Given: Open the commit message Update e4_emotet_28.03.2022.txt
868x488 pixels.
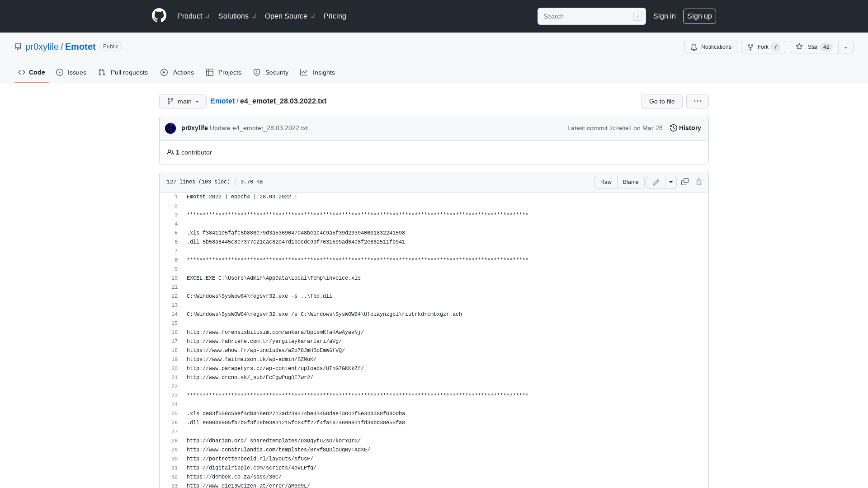Looking at the screenshot, I should [259, 128].
